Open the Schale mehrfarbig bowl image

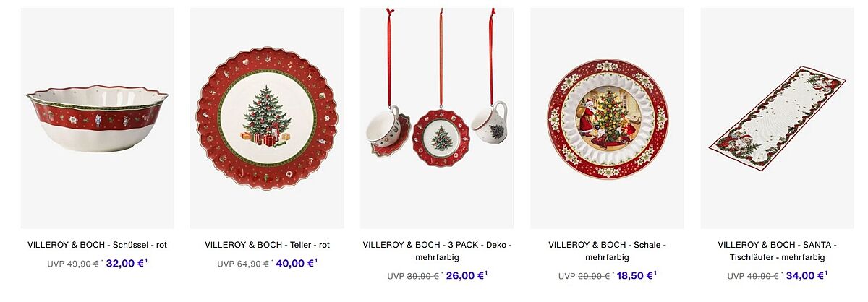607,118
